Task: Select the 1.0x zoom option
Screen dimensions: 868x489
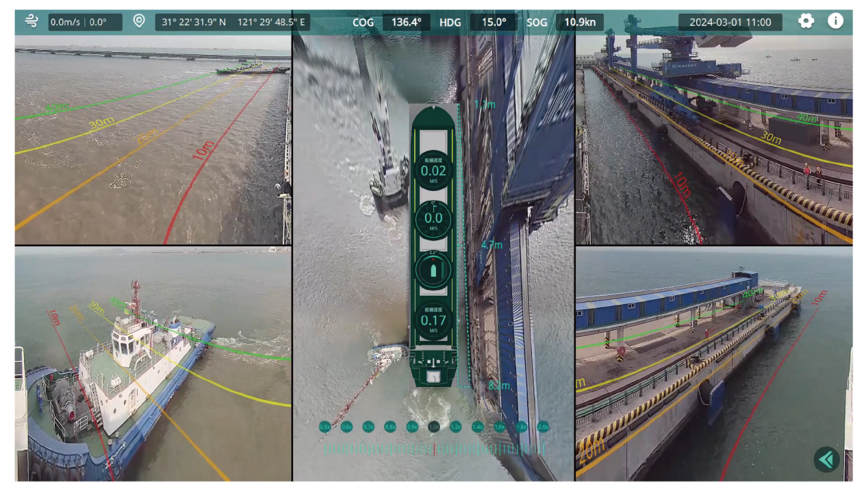Action: click(434, 427)
